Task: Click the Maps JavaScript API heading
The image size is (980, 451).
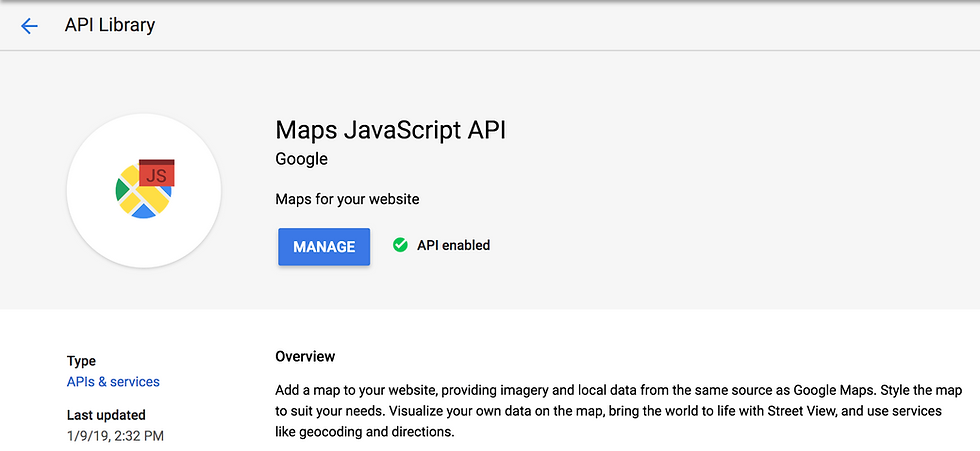Action: [x=390, y=130]
